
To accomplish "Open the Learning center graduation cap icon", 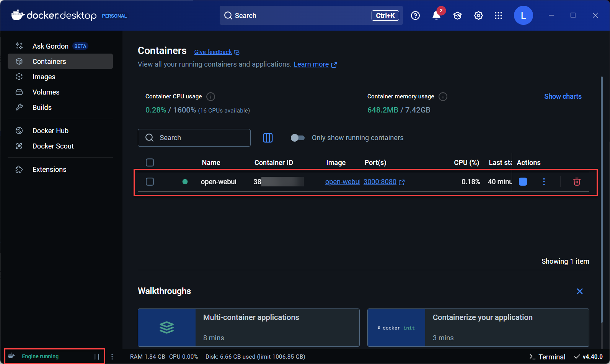I will (x=457, y=15).
